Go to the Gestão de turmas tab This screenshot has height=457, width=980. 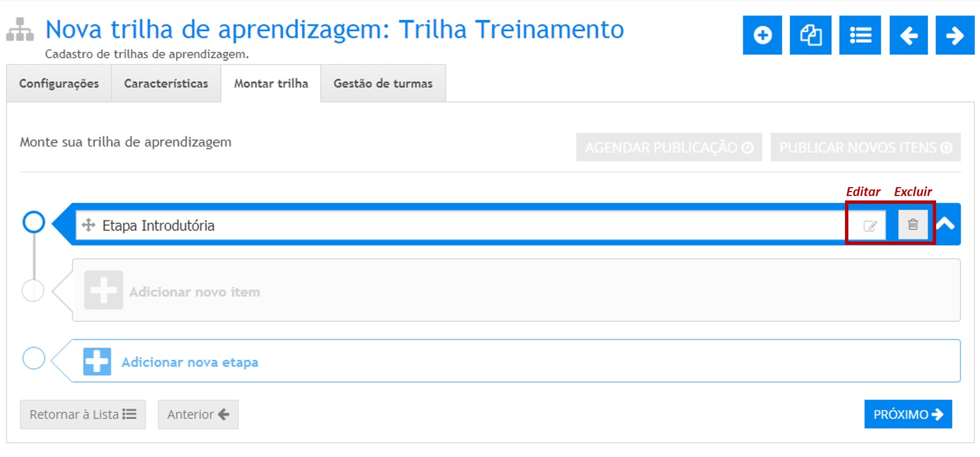click(x=383, y=83)
